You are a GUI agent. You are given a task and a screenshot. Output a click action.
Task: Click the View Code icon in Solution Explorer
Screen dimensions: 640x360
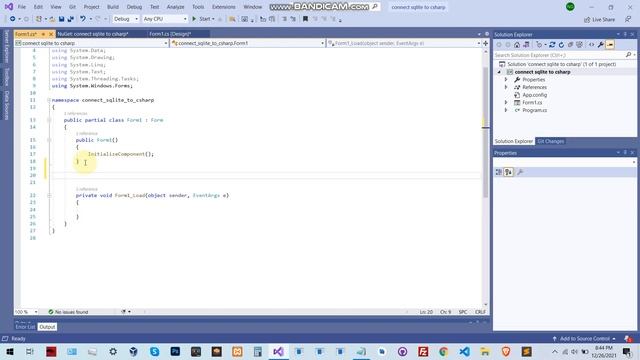(x=591, y=45)
